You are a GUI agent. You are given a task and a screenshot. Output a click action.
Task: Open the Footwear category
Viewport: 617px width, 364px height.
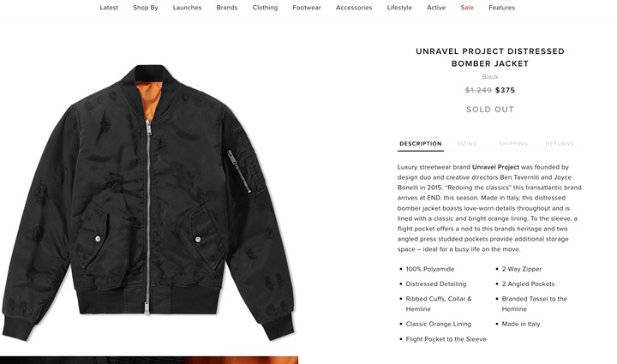click(x=307, y=8)
